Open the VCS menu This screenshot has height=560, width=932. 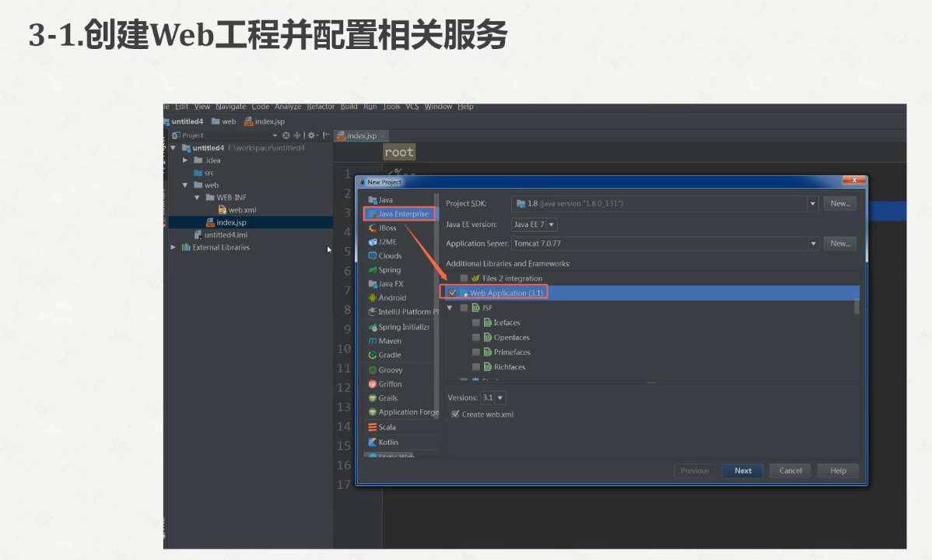(x=412, y=107)
